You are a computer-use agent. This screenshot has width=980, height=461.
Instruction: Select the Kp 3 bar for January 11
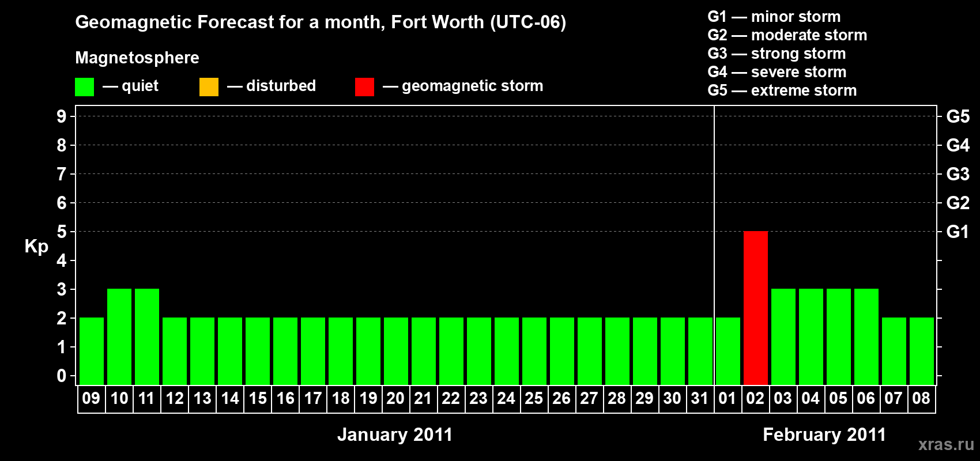147,337
